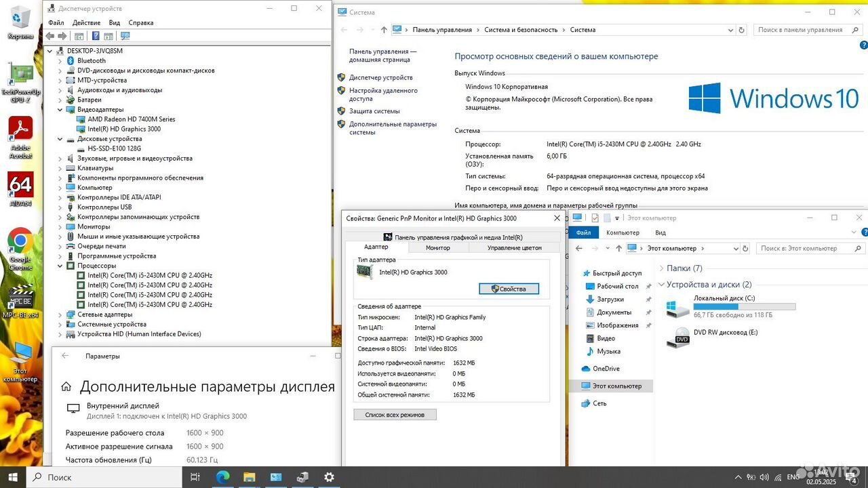Click the Свойства button in adapter dialog

[x=509, y=289]
